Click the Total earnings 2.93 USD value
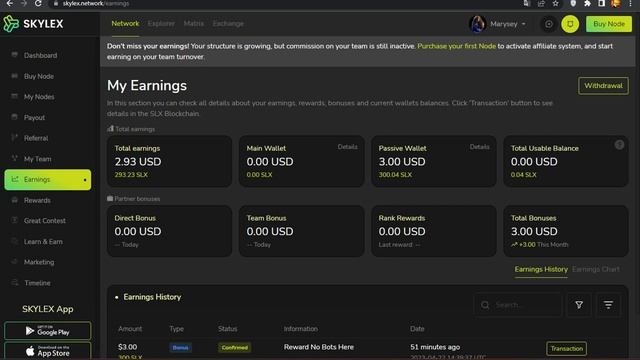 pos(138,162)
